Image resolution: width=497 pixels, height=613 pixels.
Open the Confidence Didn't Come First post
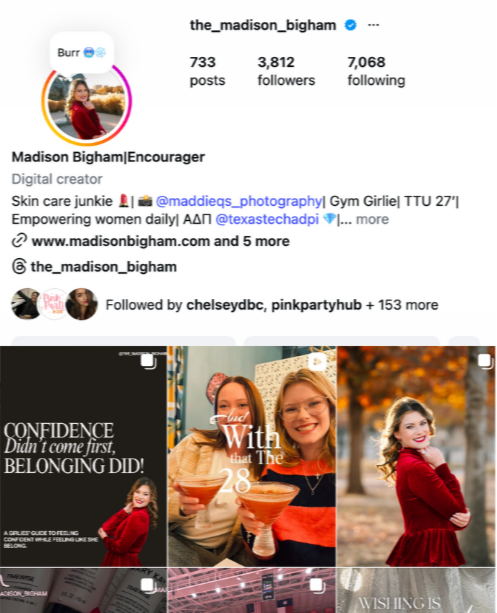(83, 456)
